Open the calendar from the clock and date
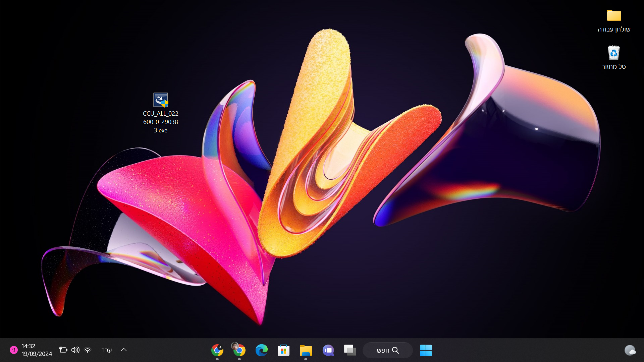The image size is (644, 362). pos(37,350)
